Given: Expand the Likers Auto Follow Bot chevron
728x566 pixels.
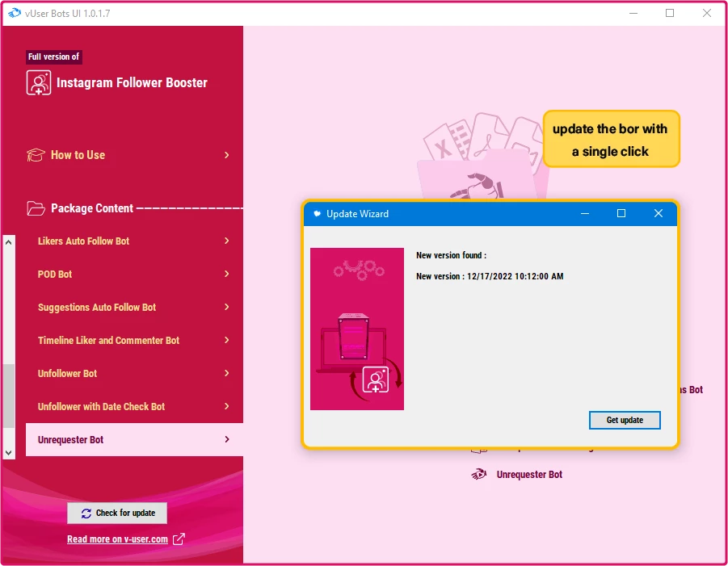Looking at the screenshot, I should point(226,241).
